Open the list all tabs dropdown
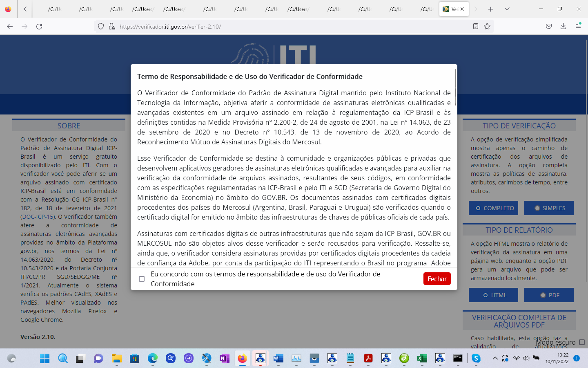Image resolution: width=588 pixels, height=368 pixels. (x=506, y=9)
